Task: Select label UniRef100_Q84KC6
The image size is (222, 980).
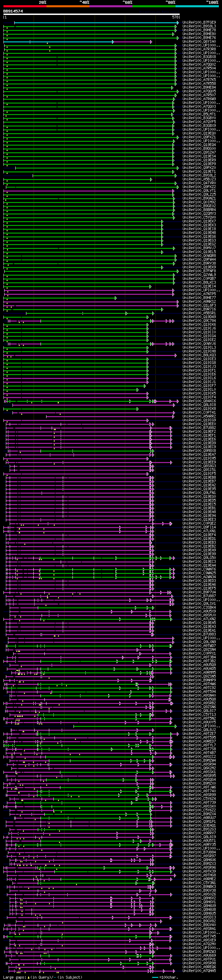Action: tap(199, 401)
